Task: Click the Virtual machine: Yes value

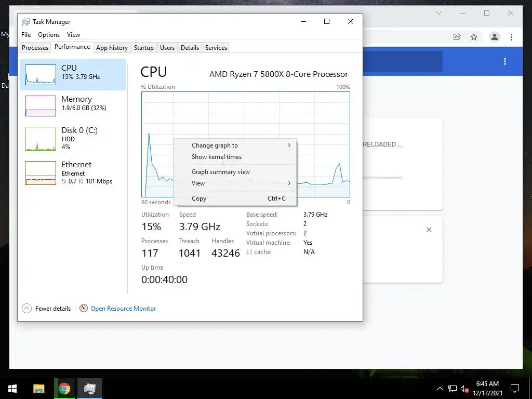Action: click(x=308, y=243)
